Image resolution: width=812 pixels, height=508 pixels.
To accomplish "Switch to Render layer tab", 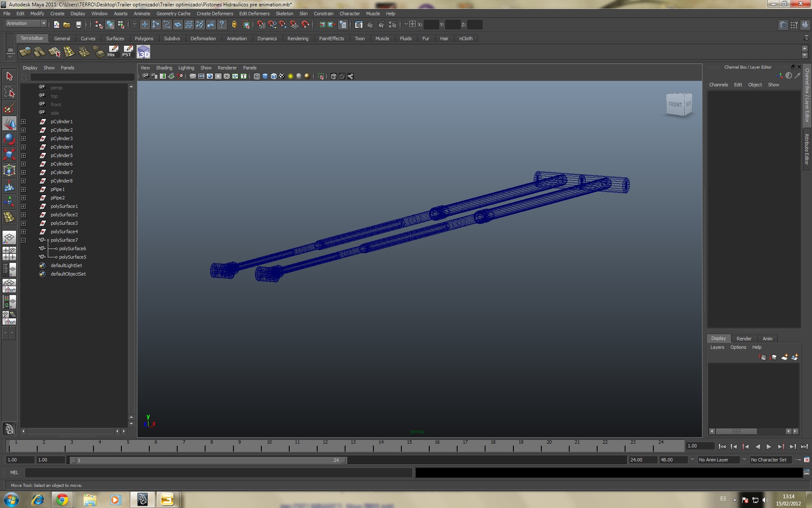I will (x=743, y=339).
